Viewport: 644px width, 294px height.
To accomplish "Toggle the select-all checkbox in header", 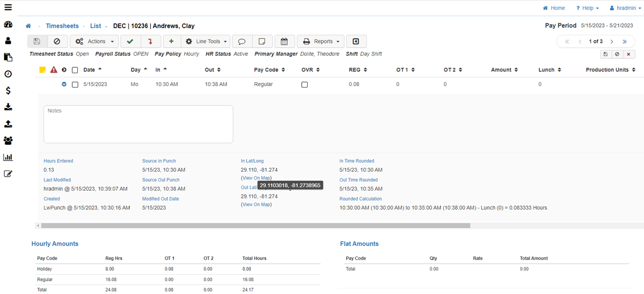I will point(75,70).
